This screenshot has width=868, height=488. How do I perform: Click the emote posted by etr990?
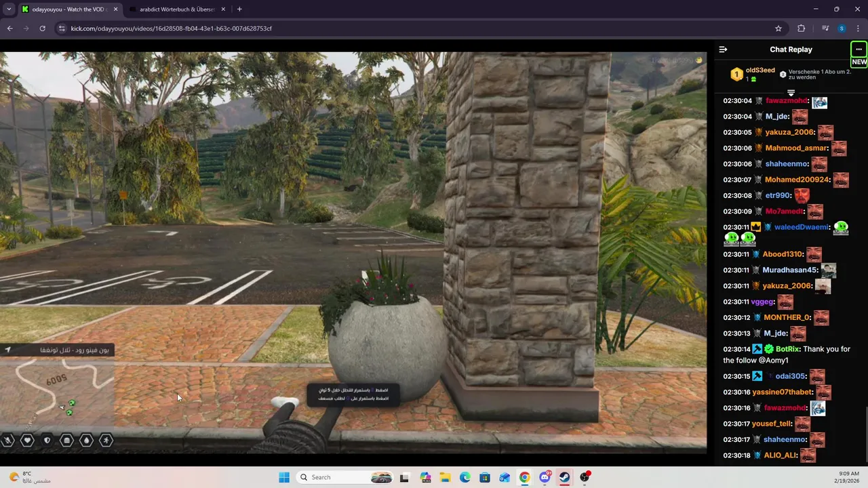802,196
